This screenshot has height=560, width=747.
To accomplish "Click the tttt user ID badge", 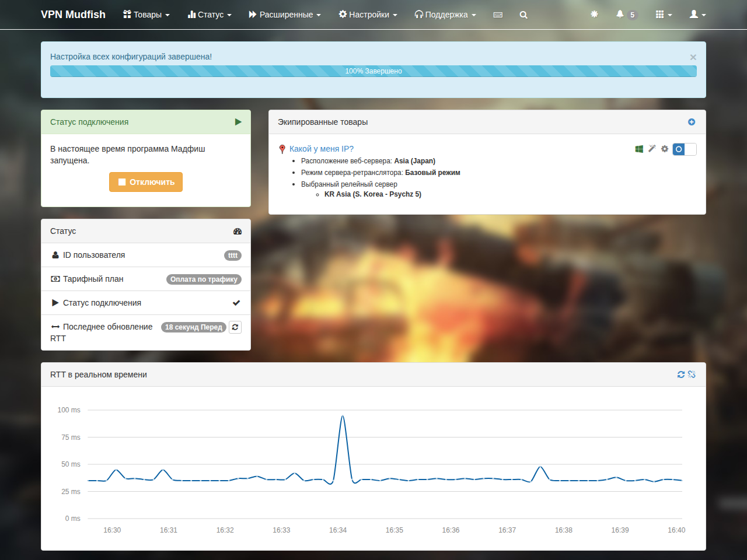I will [x=233, y=256].
